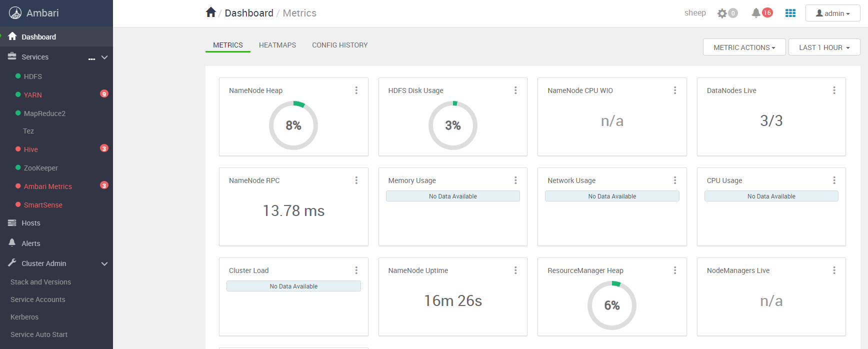Open Cluster Load widget menu
The width and height of the screenshot is (868, 349).
coord(356,270)
